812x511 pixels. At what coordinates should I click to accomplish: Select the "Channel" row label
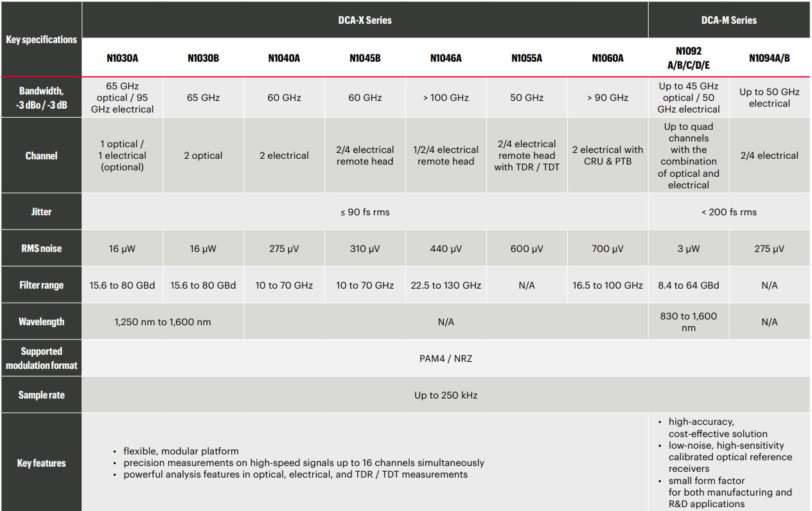41,156
